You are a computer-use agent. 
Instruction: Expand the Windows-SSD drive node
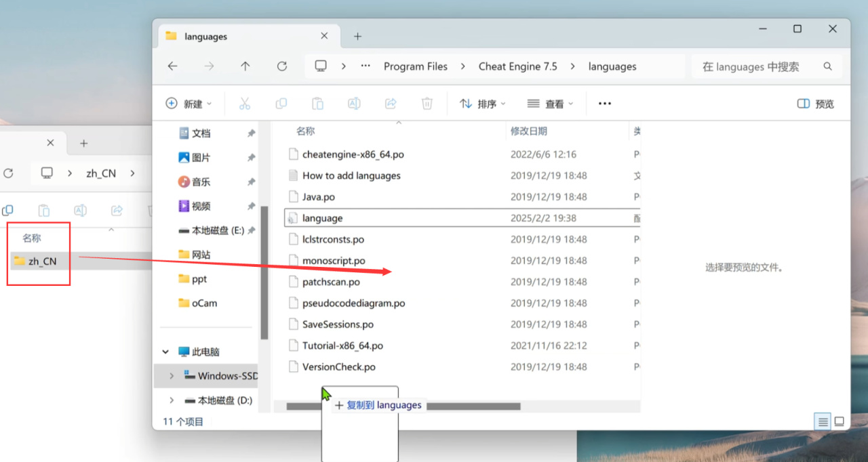172,376
